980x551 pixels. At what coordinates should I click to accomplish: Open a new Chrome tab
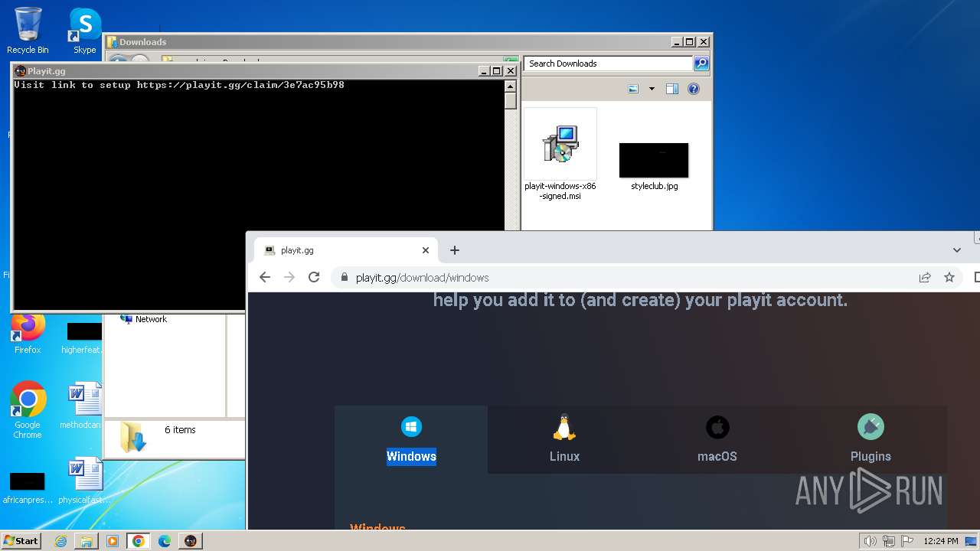click(455, 250)
